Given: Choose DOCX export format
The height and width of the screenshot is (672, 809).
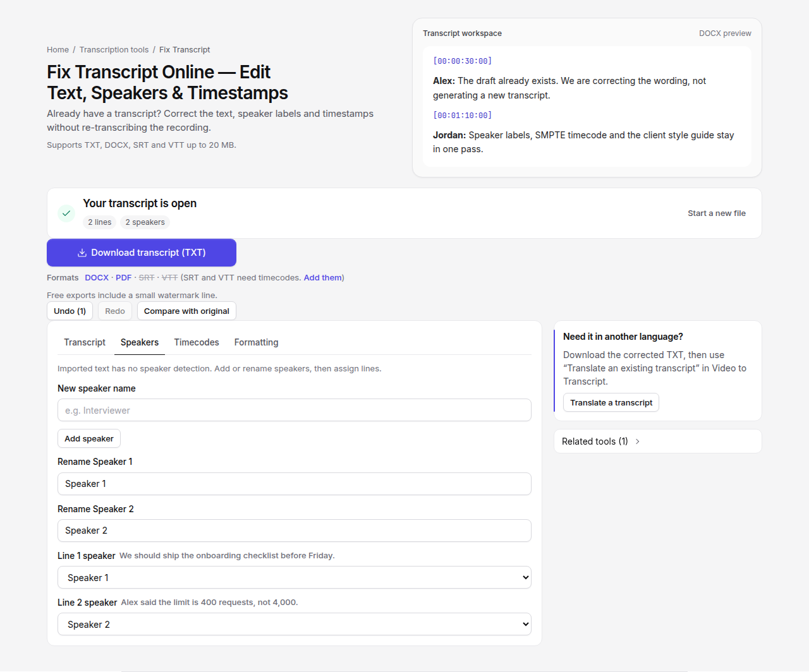Looking at the screenshot, I should coord(97,277).
